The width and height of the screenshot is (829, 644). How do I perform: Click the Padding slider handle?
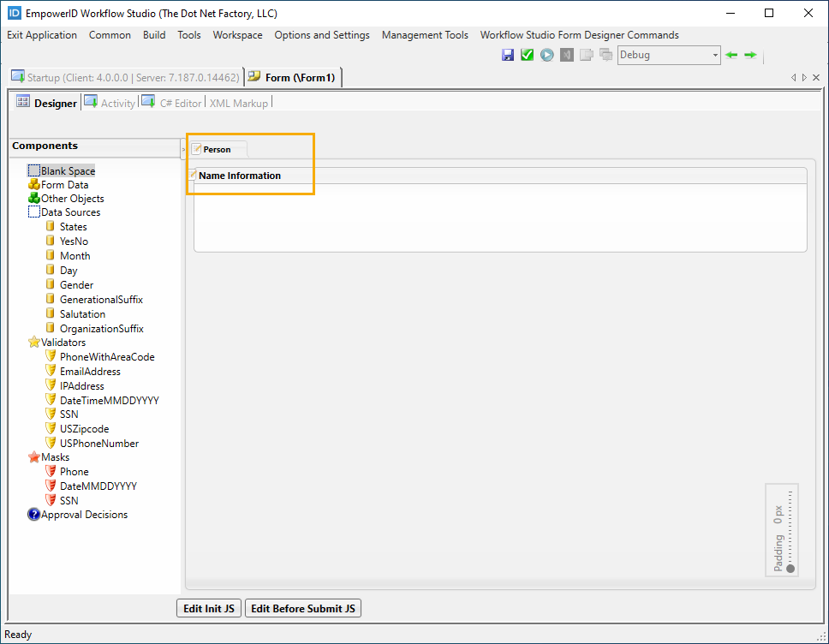[790, 569]
